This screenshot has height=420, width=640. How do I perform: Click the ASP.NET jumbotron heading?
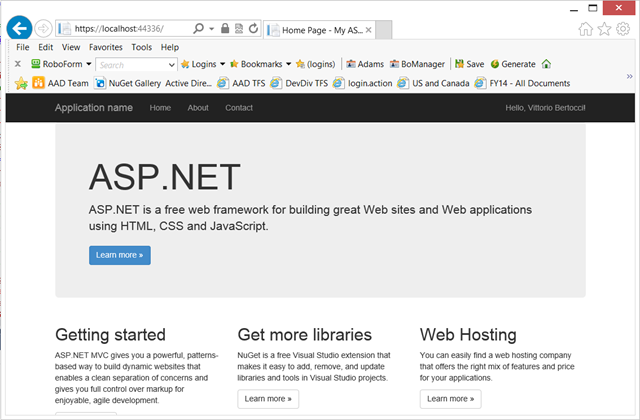coord(164,177)
